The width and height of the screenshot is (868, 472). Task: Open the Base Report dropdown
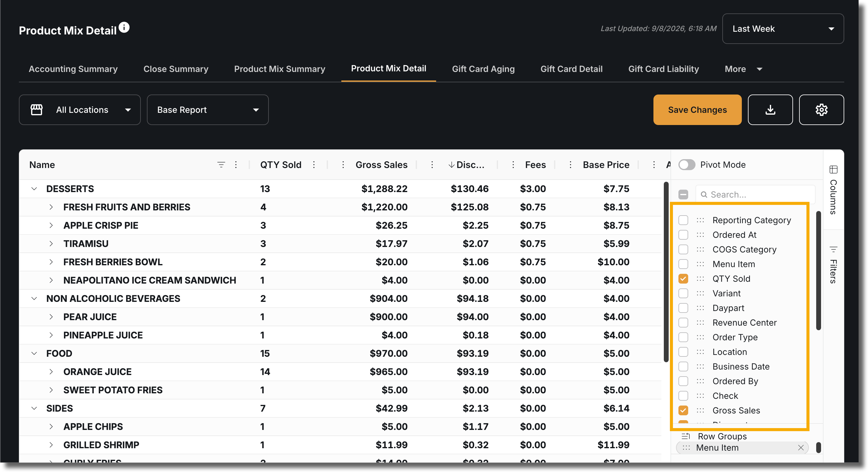tap(208, 109)
